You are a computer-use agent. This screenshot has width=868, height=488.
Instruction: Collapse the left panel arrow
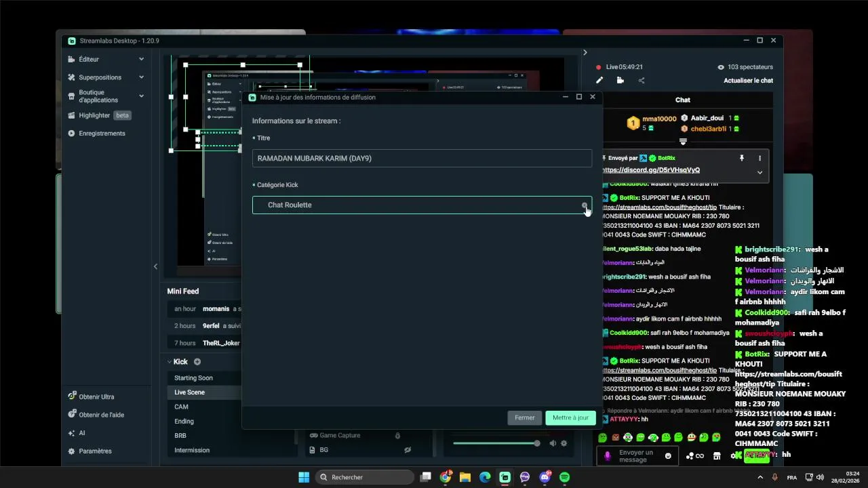[155, 266]
